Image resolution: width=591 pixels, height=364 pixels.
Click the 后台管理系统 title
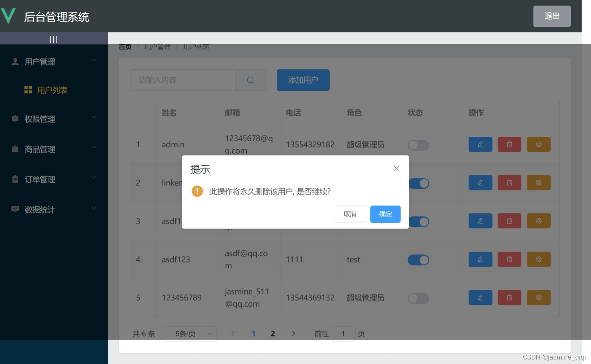[x=56, y=17]
